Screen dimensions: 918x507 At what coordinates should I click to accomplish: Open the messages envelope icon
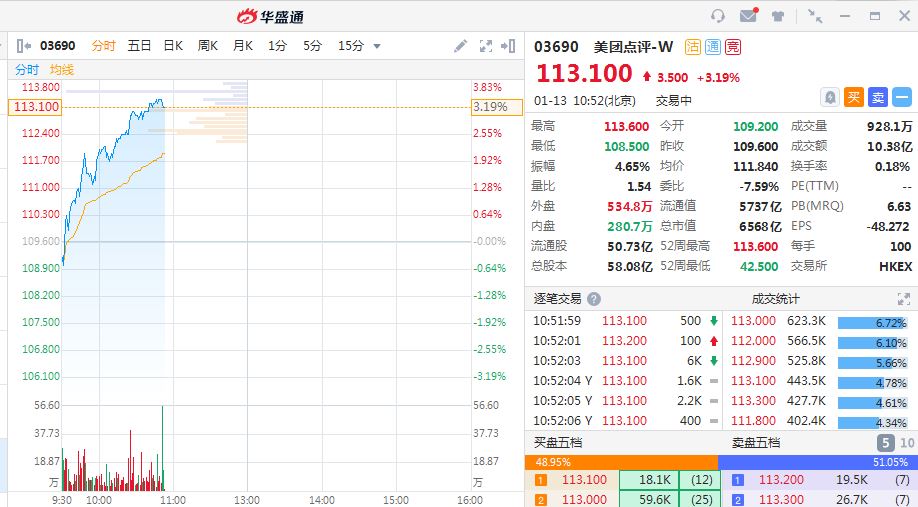click(748, 16)
